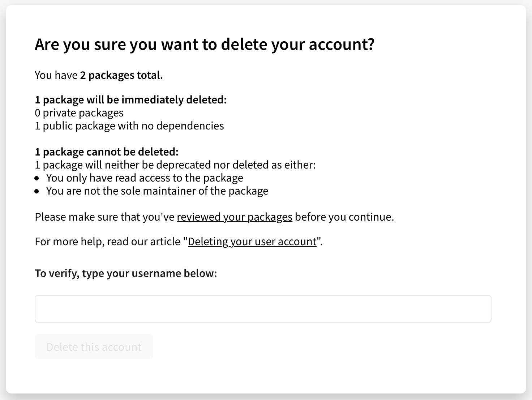This screenshot has width=532, height=400.
Task: Click the deprecated nor deleted explanation line
Action: pos(175,165)
